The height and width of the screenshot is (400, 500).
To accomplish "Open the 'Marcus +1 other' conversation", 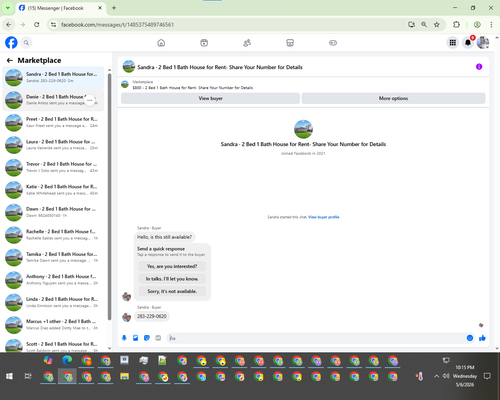I will [x=53, y=325].
